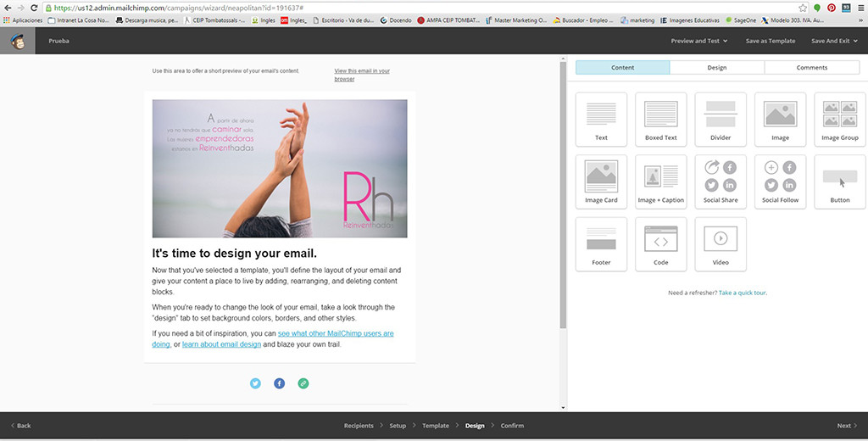Pick the Image content block
The width and height of the screenshot is (868, 441).
[x=781, y=119]
